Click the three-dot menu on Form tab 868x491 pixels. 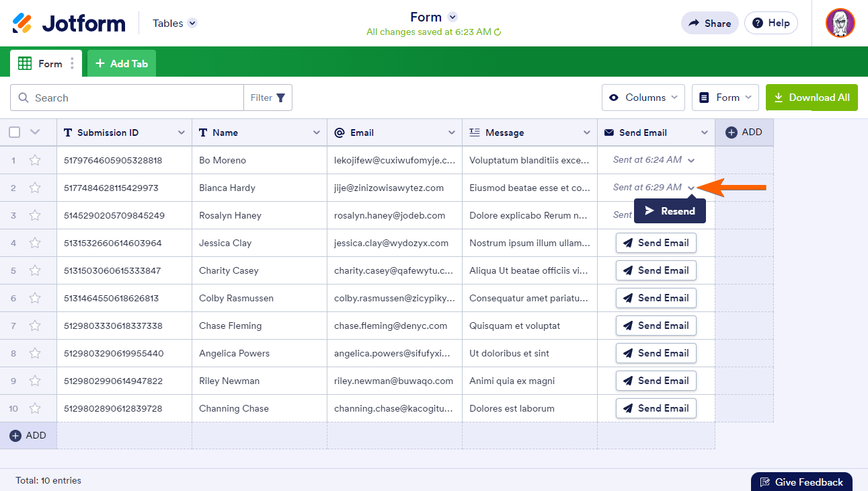[x=73, y=64]
